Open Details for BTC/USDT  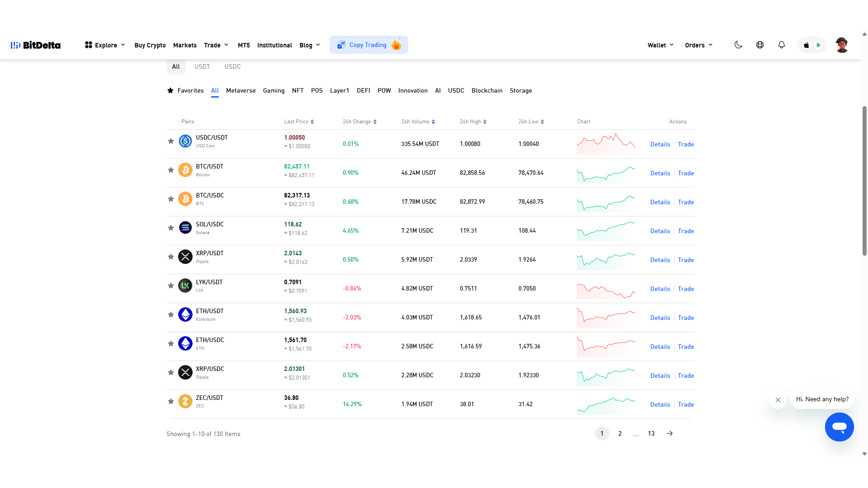[x=660, y=173]
